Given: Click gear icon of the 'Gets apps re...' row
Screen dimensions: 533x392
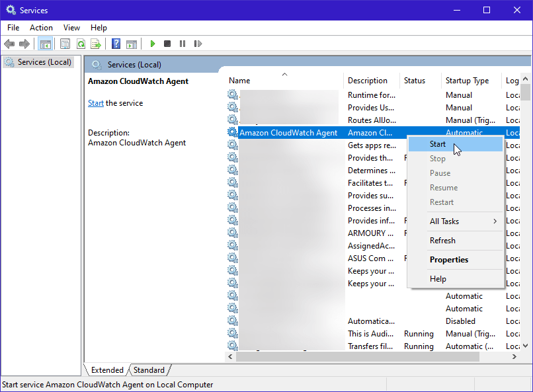Looking at the screenshot, I should click(x=233, y=145).
